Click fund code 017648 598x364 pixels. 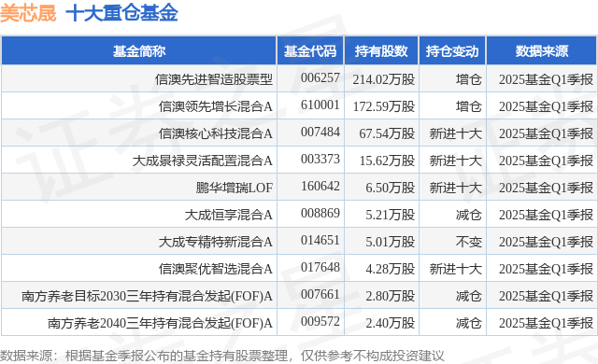(320, 267)
